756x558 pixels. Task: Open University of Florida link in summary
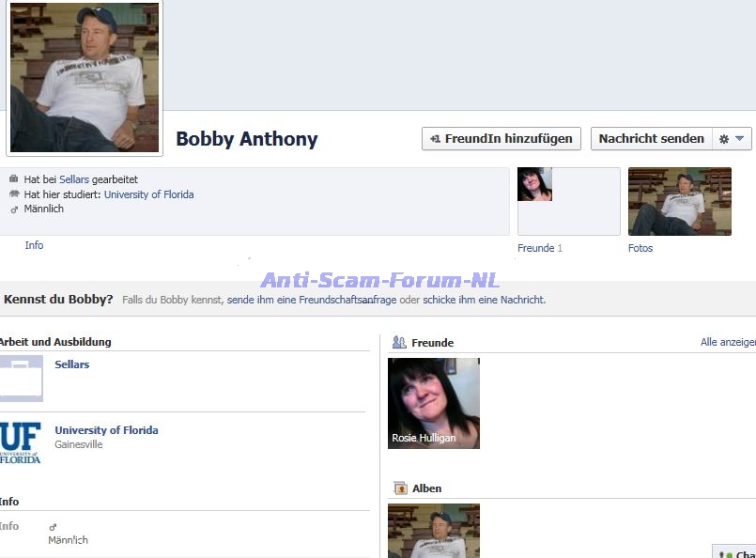coord(148,194)
